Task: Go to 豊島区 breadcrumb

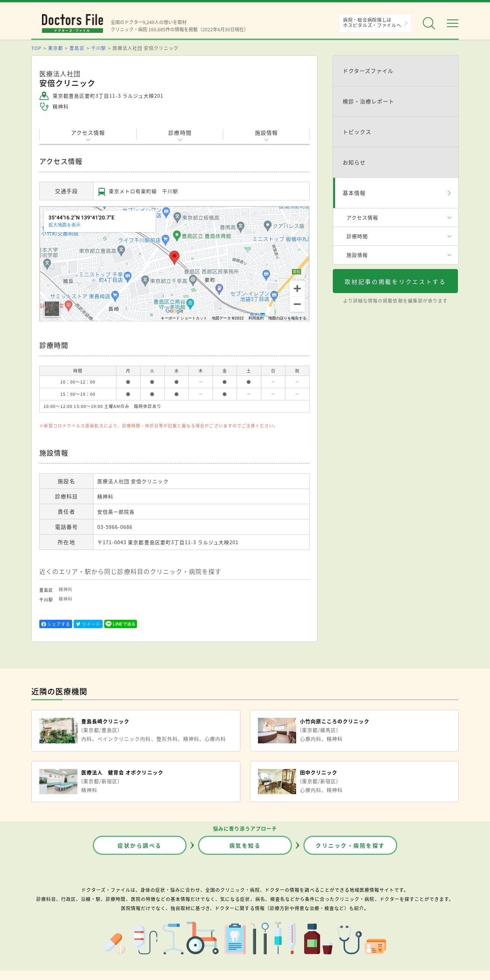Action: [x=77, y=48]
